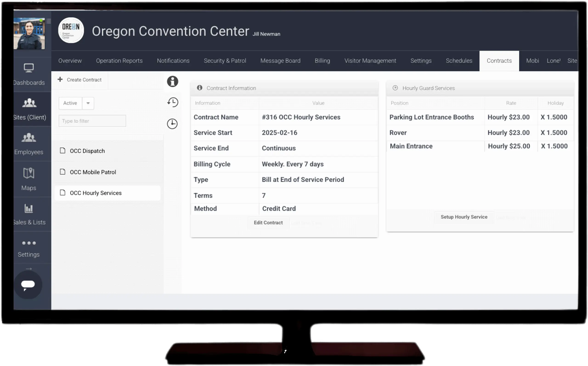Open the Visitor Management tab

pyautogui.click(x=370, y=61)
